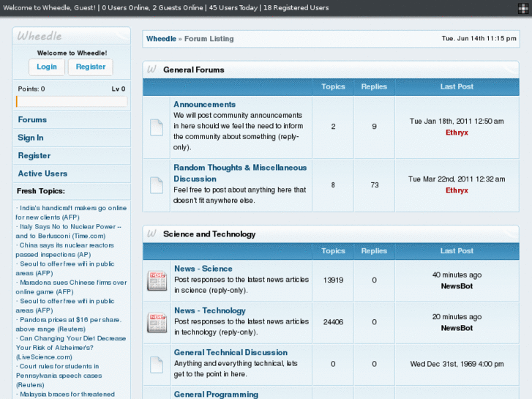Open India's handicraft makers go online topic
532x399 pixels.
pos(71,212)
